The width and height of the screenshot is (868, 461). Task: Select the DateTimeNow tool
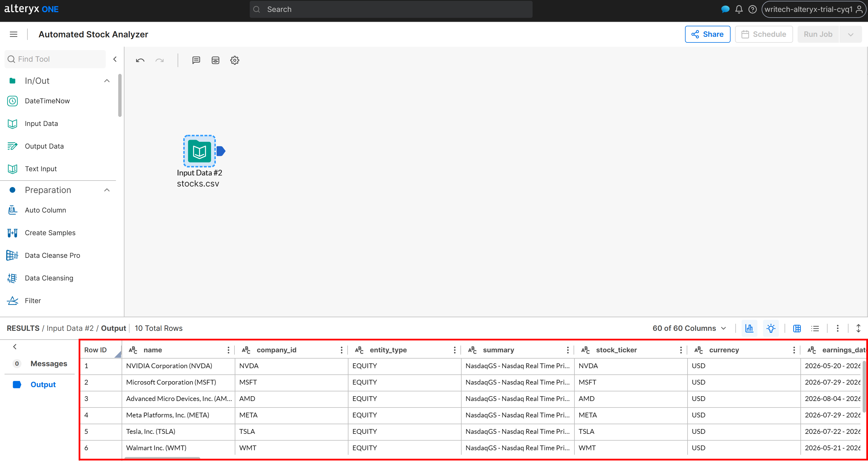tap(47, 101)
